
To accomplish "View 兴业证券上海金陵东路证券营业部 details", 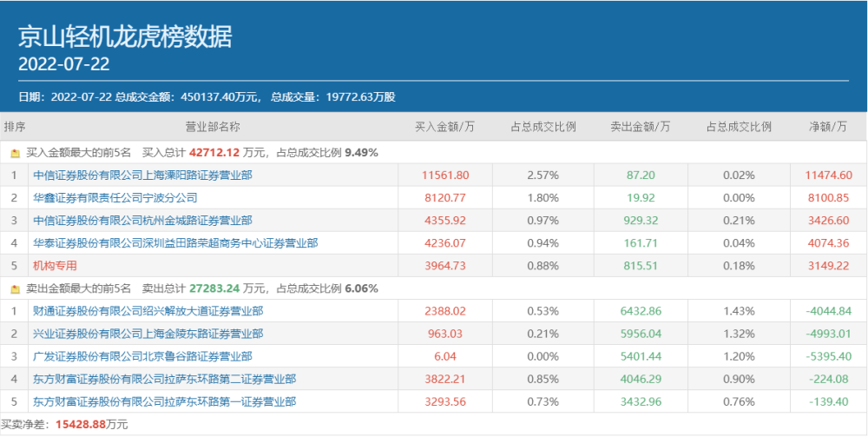I will pos(148,334).
